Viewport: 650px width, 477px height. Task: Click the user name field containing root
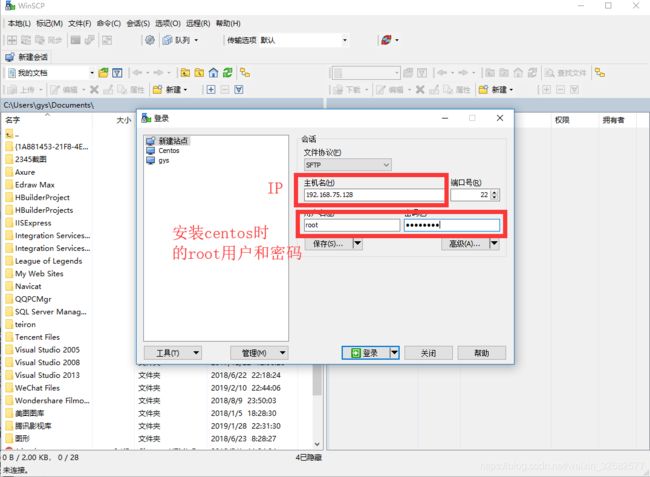pyautogui.click(x=352, y=225)
